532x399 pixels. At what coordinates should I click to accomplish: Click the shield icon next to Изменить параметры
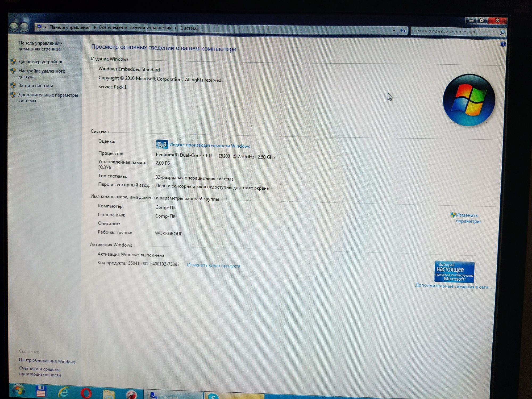tap(452, 215)
